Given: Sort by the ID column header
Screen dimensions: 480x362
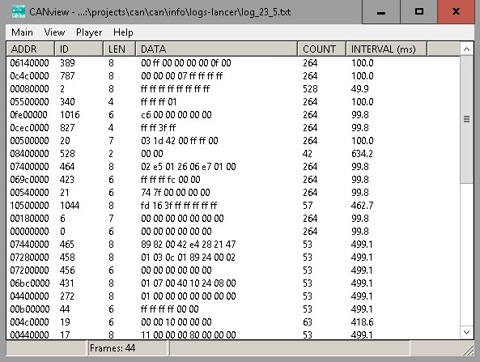Looking at the screenshot, I should (79, 49).
